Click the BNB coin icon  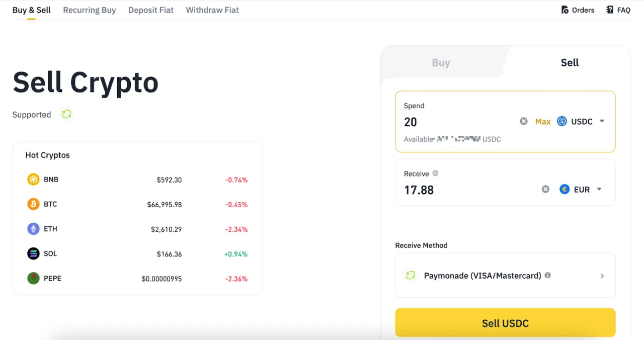pos(33,179)
